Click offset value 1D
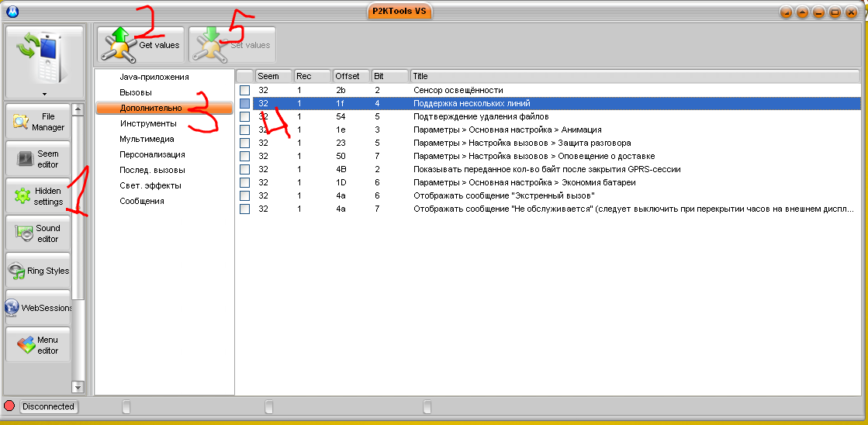The height and width of the screenshot is (425, 868). pos(341,182)
